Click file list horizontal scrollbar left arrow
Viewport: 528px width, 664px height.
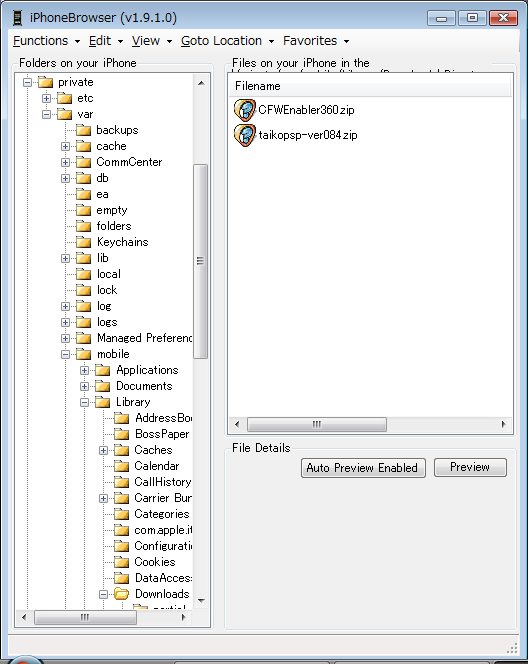237,424
